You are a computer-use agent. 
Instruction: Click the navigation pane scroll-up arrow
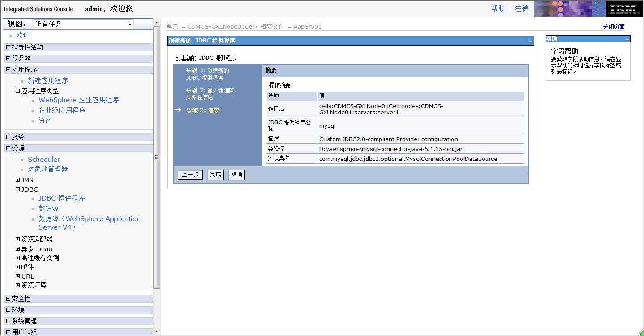pos(157,22)
